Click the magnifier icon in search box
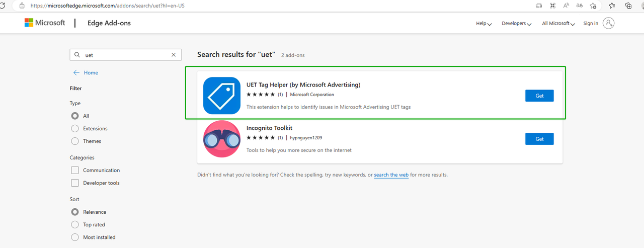The image size is (644, 248). tap(77, 55)
